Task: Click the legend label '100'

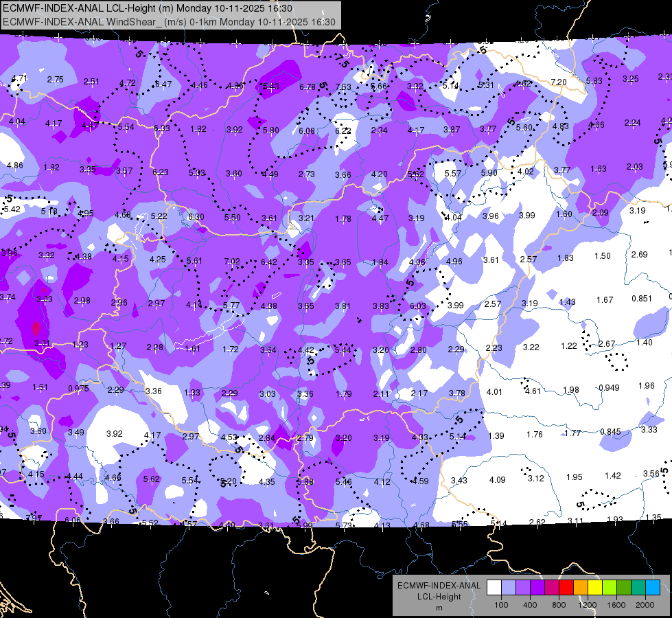Action: pyautogui.click(x=501, y=605)
